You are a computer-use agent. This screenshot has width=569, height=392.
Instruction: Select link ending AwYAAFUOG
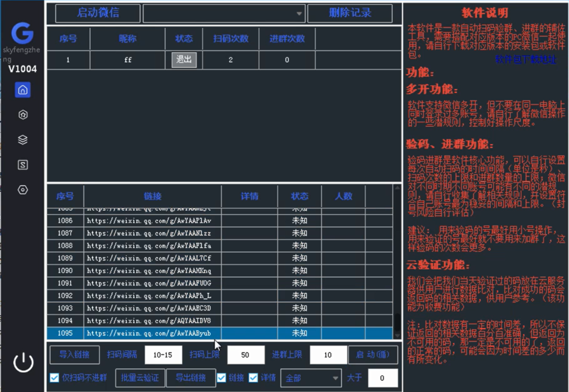[x=220, y=283]
